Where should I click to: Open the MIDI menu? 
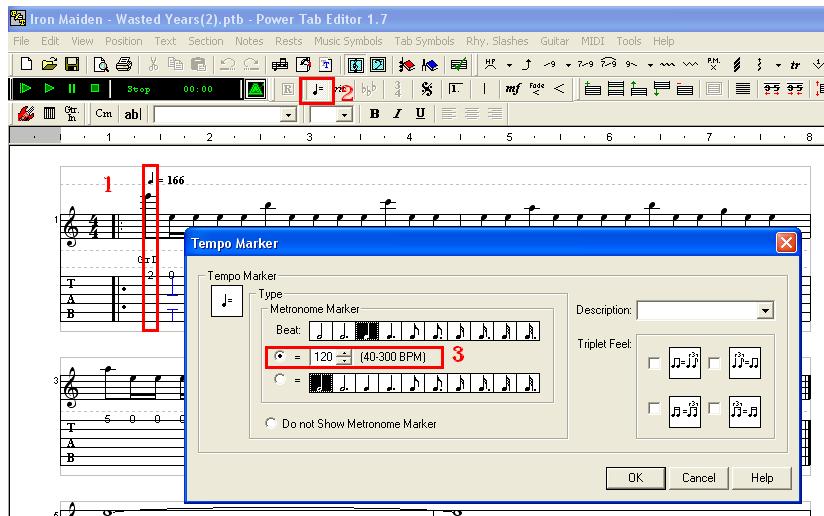(x=592, y=41)
